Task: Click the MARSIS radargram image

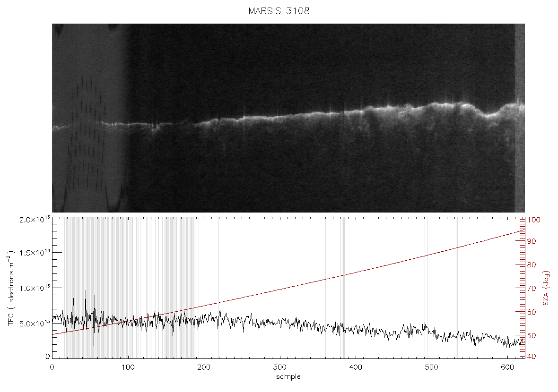Action: (x=288, y=118)
